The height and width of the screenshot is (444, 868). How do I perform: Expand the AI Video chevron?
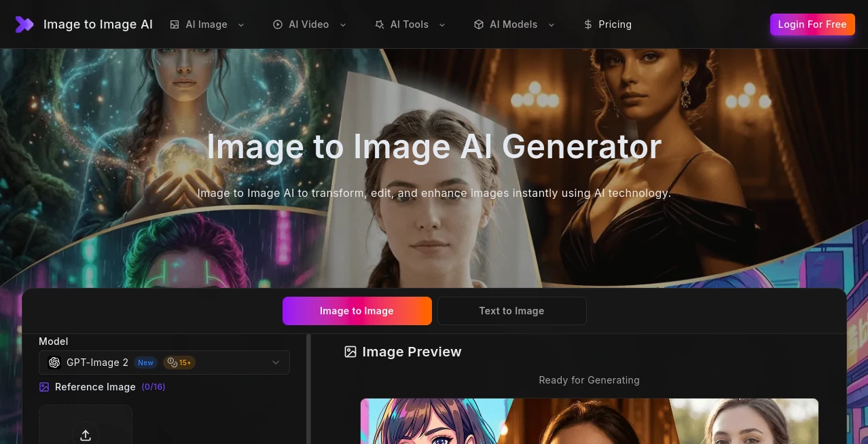pyautogui.click(x=343, y=24)
